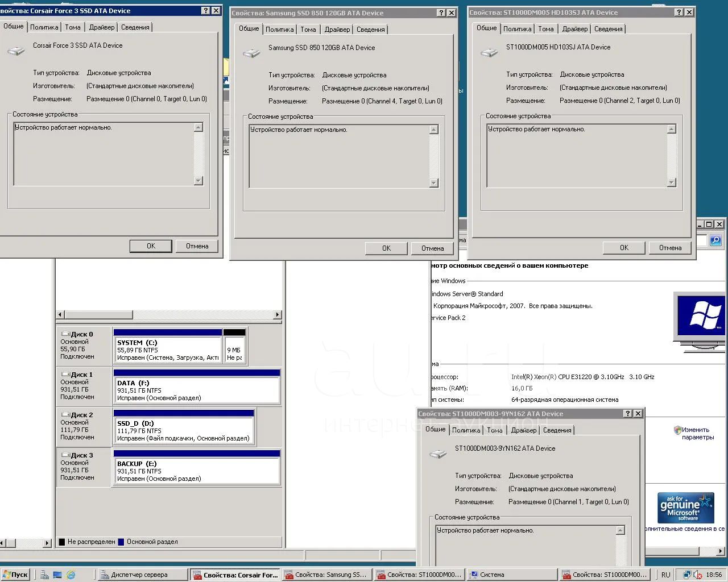Launch Internet Explorer from quick launch

pos(71,575)
